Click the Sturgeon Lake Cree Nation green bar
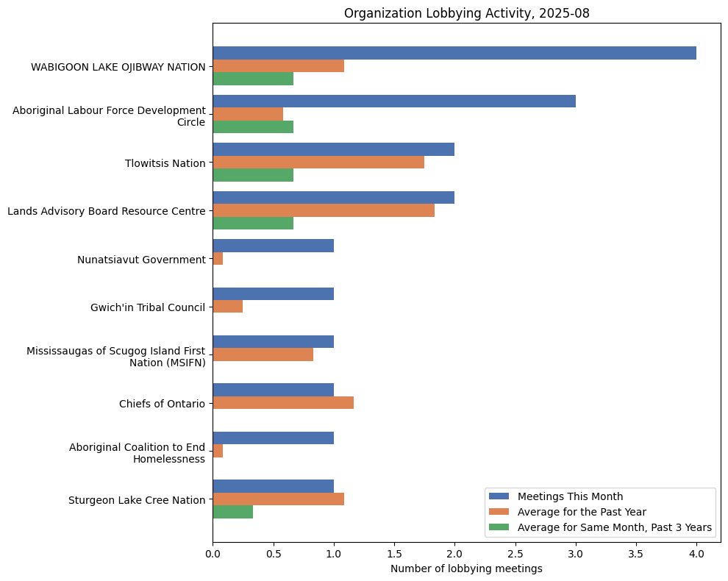Image resolution: width=728 pixels, height=581 pixels. 232,513
